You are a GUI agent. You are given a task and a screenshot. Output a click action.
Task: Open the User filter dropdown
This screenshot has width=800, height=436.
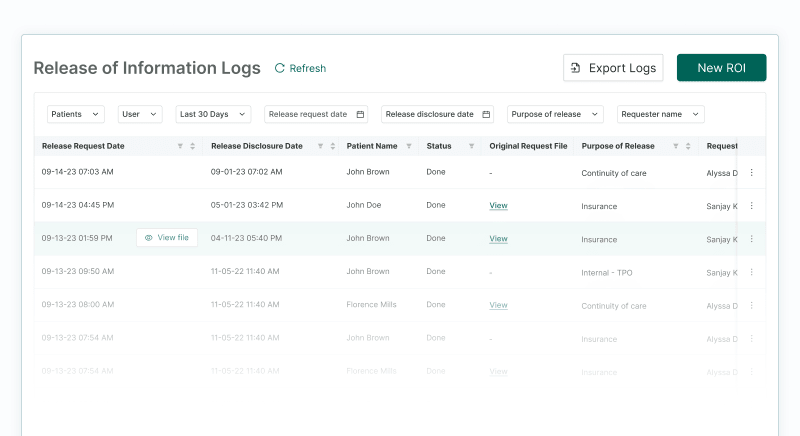point(140,114)
